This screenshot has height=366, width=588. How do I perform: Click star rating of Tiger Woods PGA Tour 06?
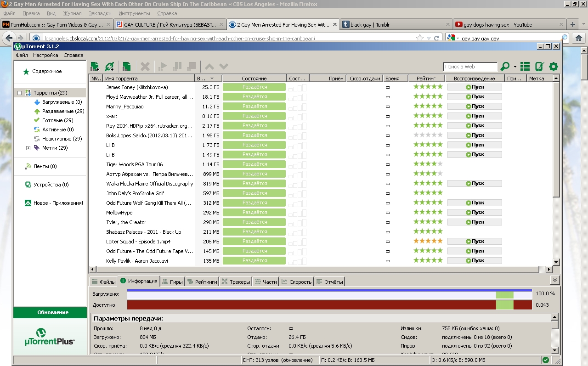pyautogui.click(x=428, y=164)
